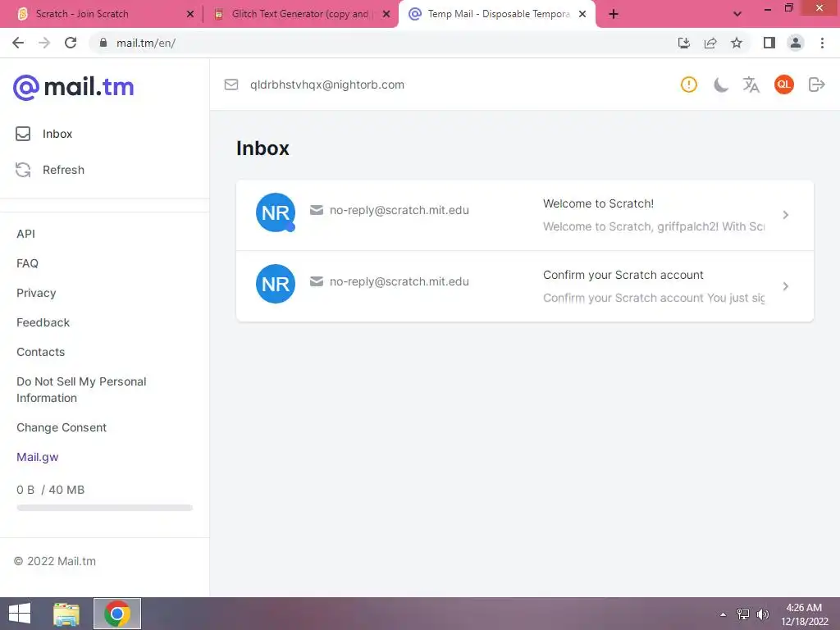Image resolution: width=840 pixels, height=630 pixels.
Task: Click the sender envelope icon in the Confirm row
Action: tap(317, 281)
